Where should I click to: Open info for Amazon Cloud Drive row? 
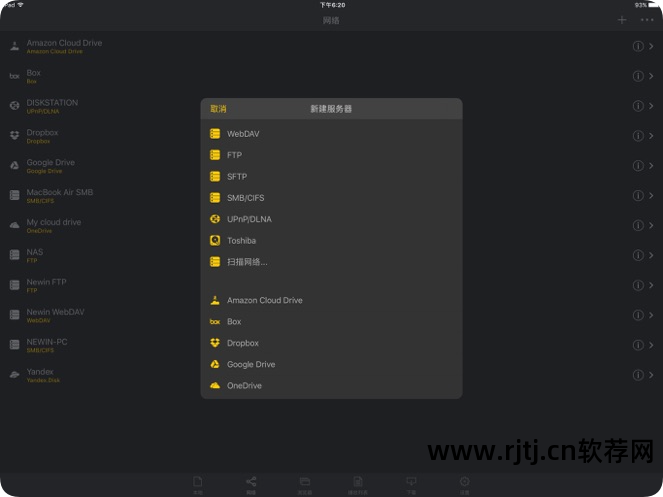(638, 46)
